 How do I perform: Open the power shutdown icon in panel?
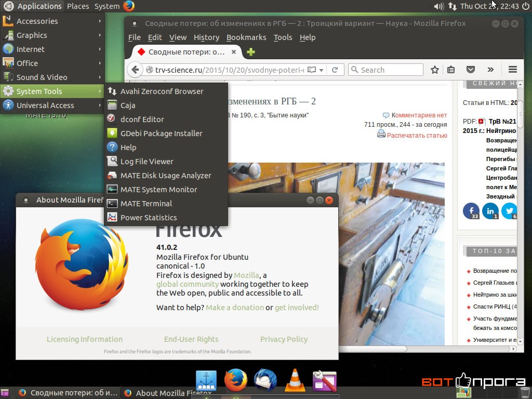coord(525,6)
